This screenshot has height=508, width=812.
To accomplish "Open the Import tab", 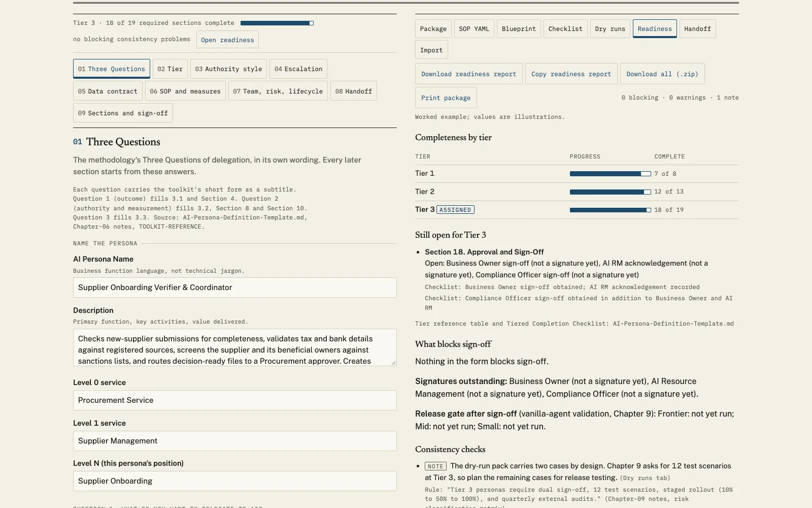I will point(431,50).
